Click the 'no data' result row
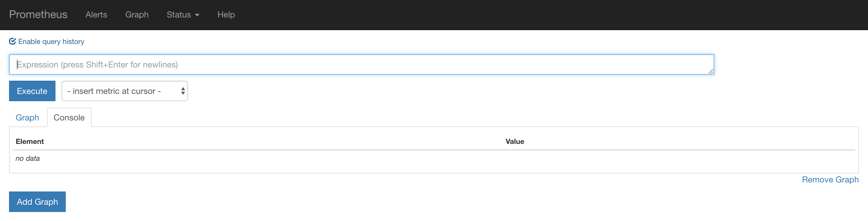The height and width of the screenshot is (221, 868). coord(28,158)
